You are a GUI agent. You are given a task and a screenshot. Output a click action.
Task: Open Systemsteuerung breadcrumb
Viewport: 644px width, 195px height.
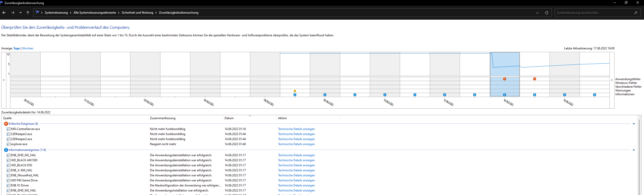point(56,13)
